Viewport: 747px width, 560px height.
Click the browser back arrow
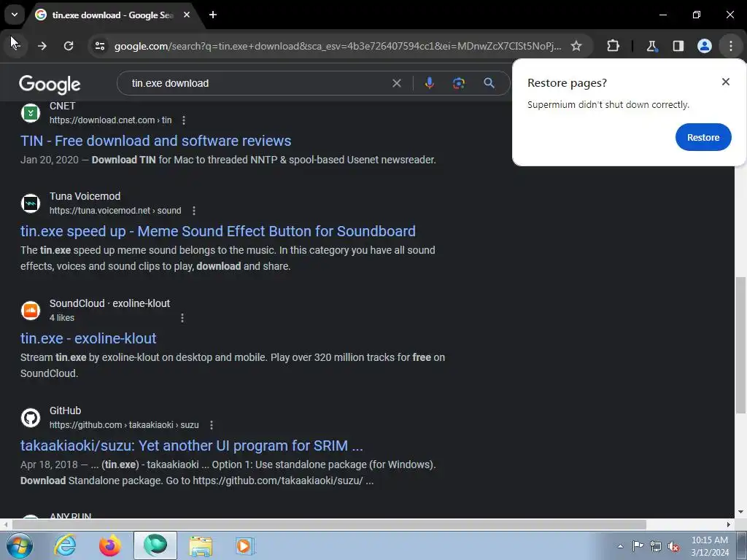(15, 46)
